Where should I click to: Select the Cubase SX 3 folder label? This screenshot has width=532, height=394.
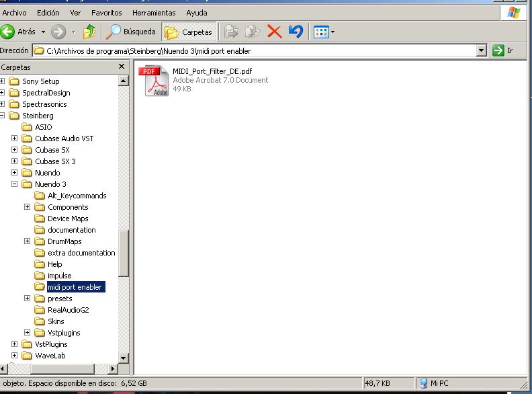tap(55, 161)
